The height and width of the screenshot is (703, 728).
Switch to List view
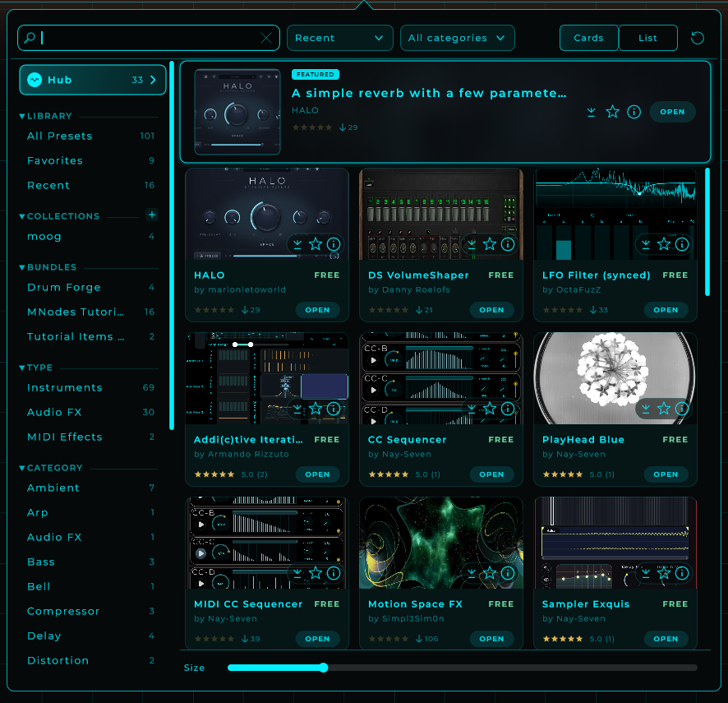[x=647, y=38]
